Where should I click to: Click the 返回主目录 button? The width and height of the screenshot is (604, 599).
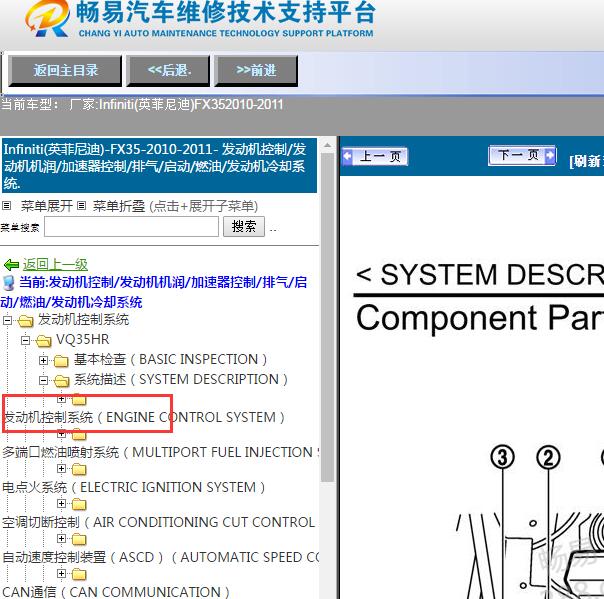click(65, 70)
